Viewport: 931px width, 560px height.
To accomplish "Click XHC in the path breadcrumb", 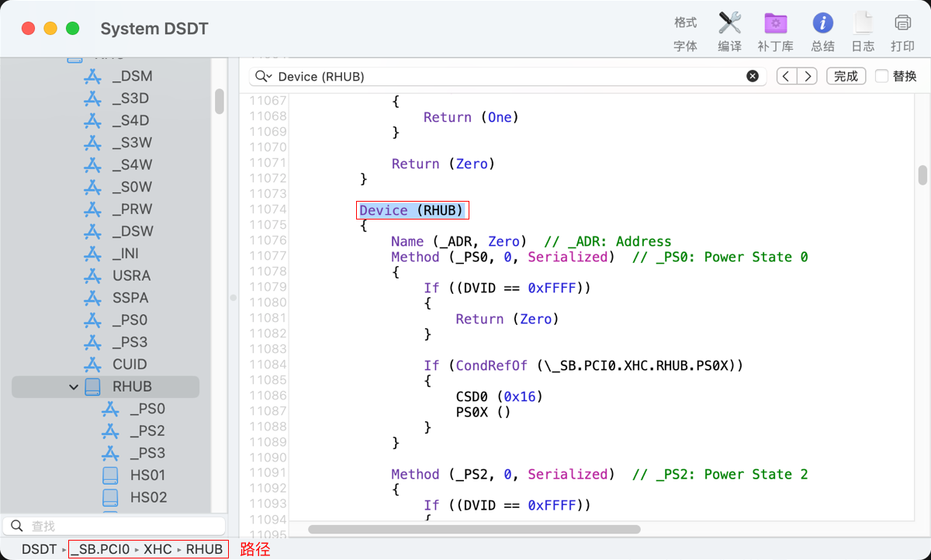I will (157, 549).
